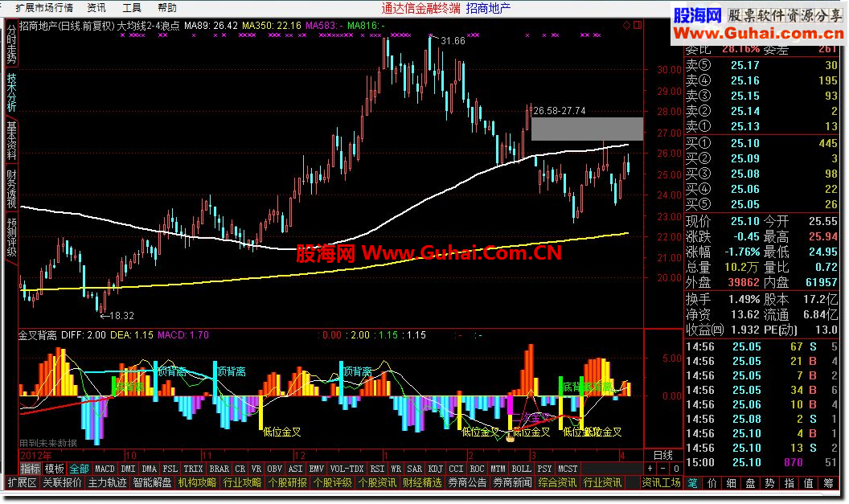The height and width of the screenshot is (504, 849).
Task: Apply the DMI indicator
Action: (x=129, y=469)
